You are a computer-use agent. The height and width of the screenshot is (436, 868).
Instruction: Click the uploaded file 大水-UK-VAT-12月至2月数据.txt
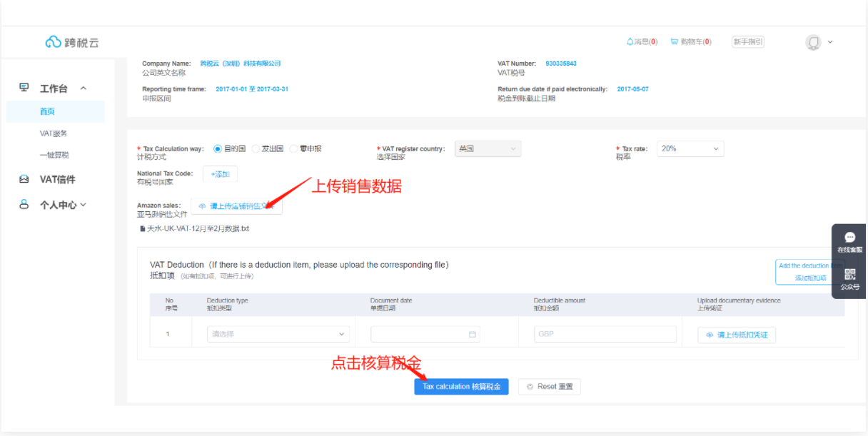tap(198, 229)
